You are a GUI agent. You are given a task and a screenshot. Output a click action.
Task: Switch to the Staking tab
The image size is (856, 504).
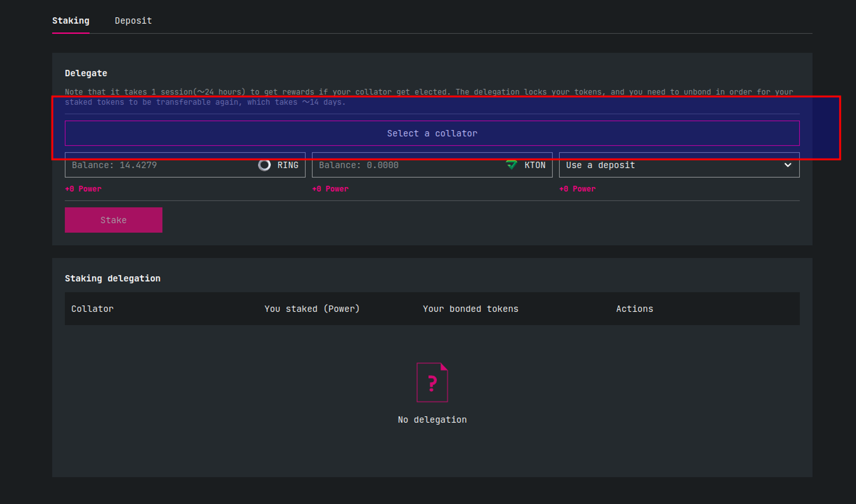(71, 21)
